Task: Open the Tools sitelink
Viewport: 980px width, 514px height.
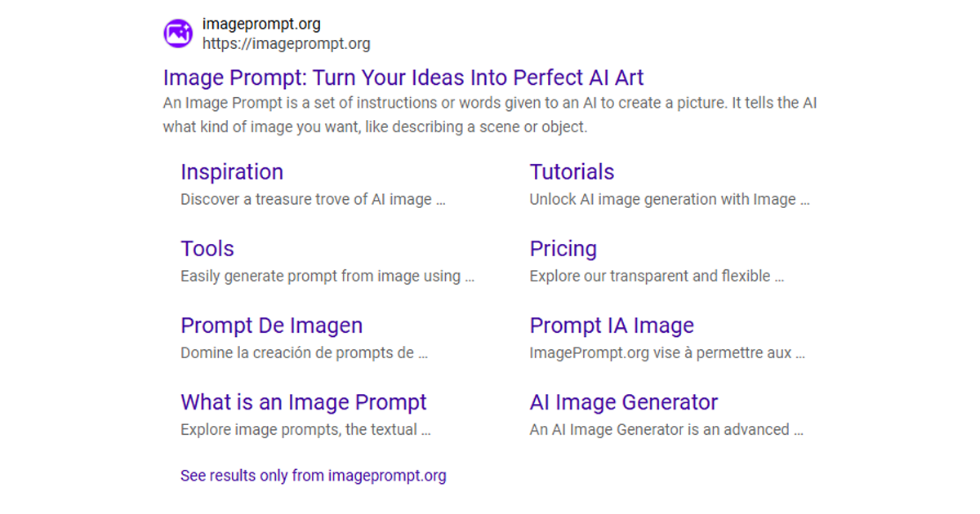Action: 207,249
